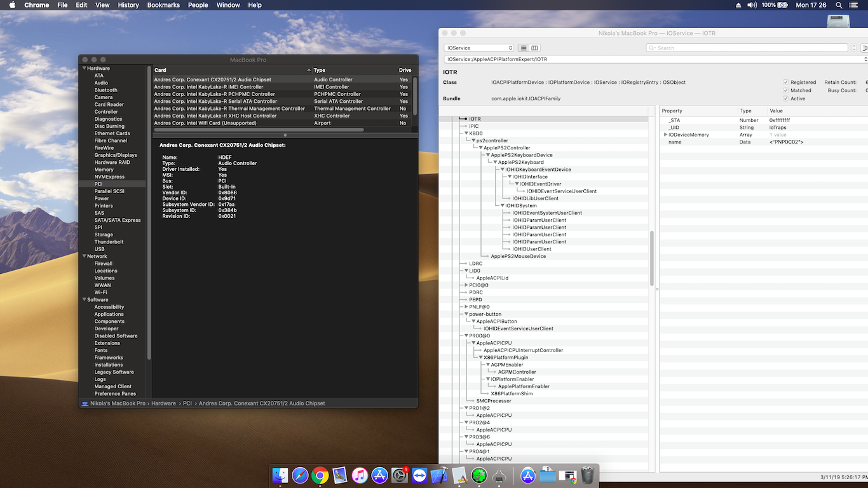Click Nikola's MacBook Pro in path bar

(118, 403)
